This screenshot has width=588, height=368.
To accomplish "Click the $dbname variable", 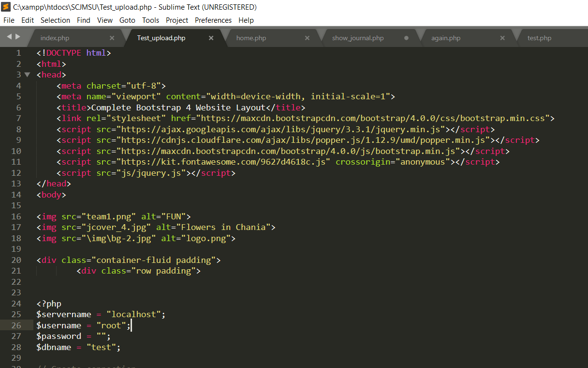I will (54, 347).
